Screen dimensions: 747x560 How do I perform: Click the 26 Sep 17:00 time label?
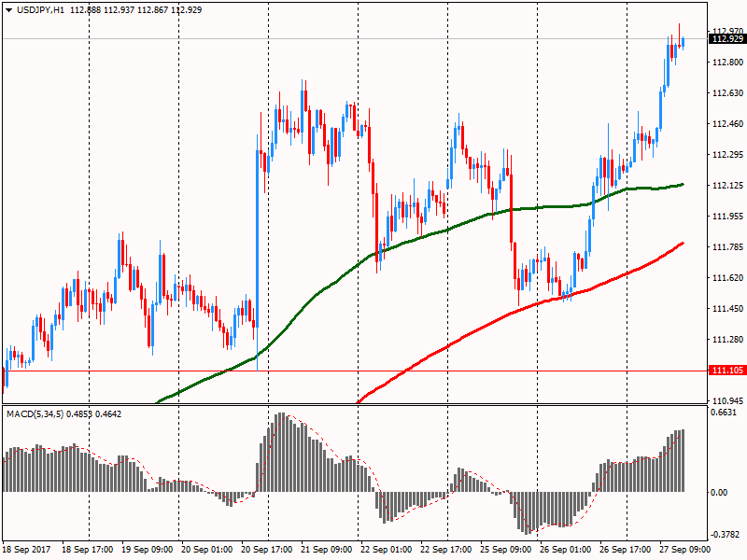(x=625, y=550)
